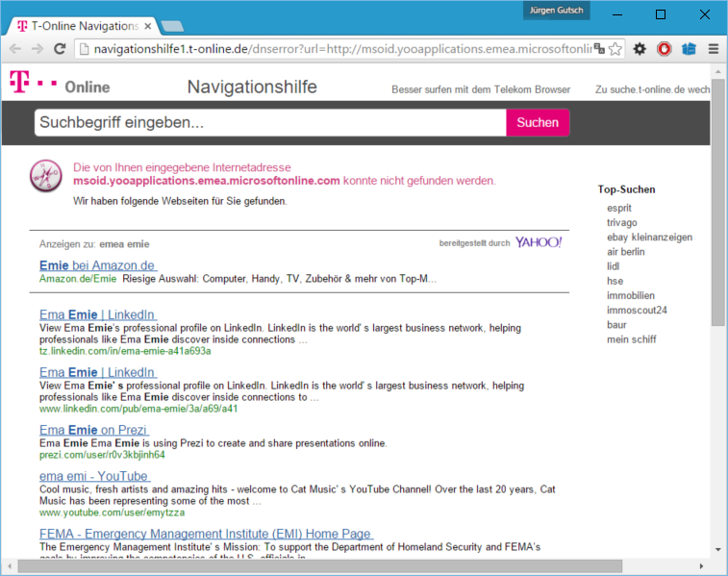The width and height of the screenshot is (728, 576).
Task: Close the T-Online Navigationshilfe tab
Action: [148, 26]
